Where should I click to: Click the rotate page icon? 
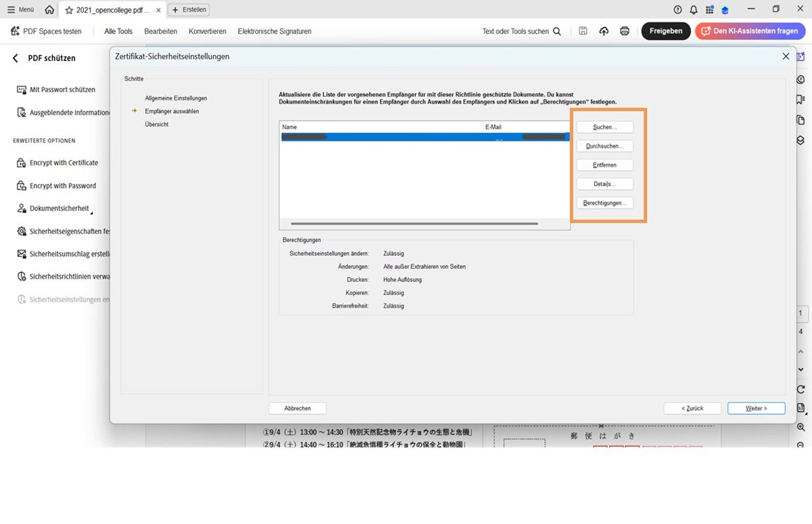[x=800, y=389]
